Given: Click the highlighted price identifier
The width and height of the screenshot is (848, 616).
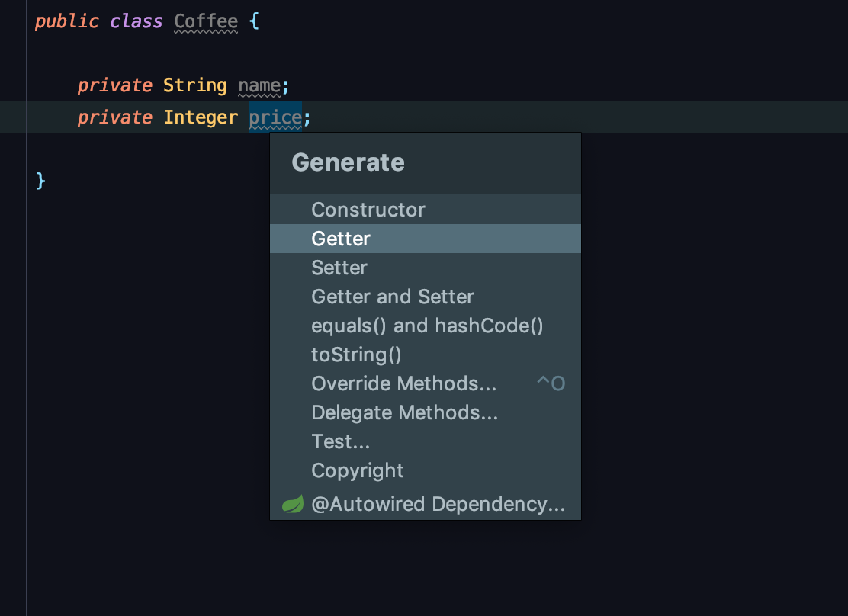Looking at the screenshot, I should pos(275,117).
